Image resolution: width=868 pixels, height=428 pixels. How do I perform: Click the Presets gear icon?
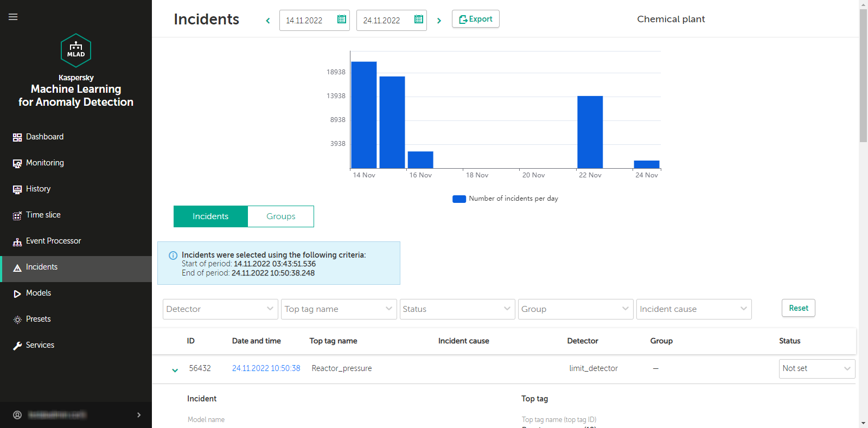coord(17,320)
